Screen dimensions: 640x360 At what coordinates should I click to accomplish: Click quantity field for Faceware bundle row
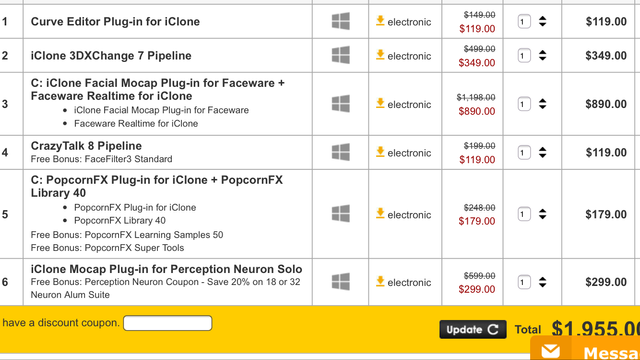pos(524,104)
